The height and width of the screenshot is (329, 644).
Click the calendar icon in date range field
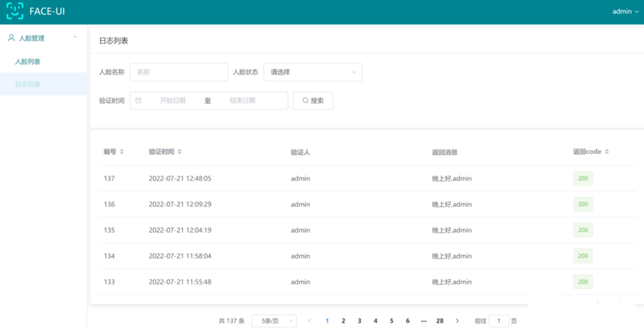click(138, 100)
